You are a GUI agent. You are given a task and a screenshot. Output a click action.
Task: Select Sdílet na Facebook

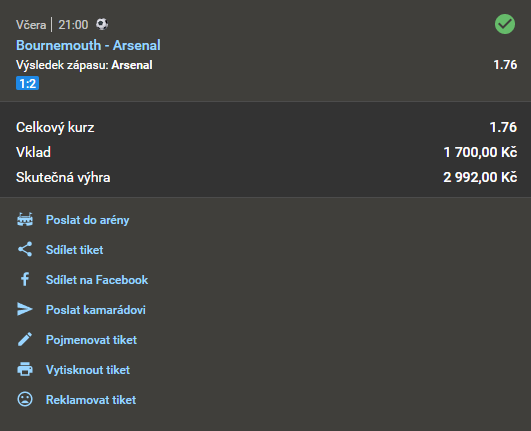97,280
